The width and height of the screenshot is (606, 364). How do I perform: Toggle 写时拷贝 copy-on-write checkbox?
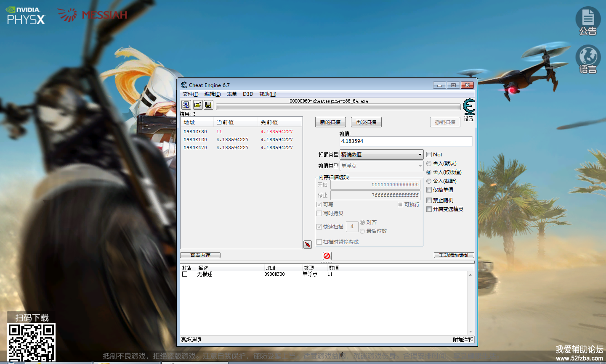(319, 214)
